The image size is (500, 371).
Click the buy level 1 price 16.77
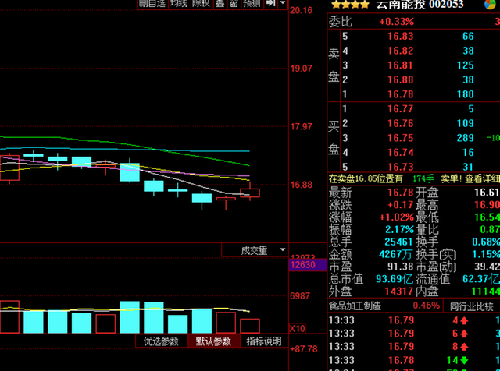click(400, 109)
